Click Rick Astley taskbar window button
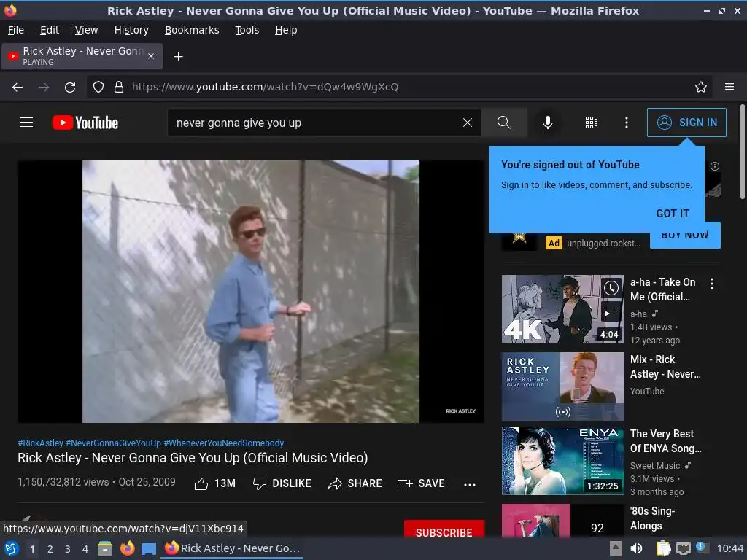747x560 pixels. tap(233, 548)
